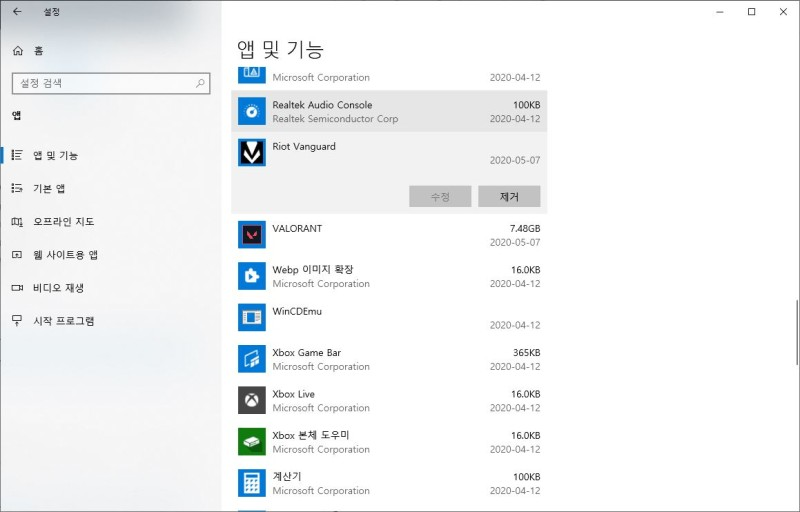This screenshot has width=800, height=512.
Task: Open 홈 settings home icon
Action: [x=18, y=50]
